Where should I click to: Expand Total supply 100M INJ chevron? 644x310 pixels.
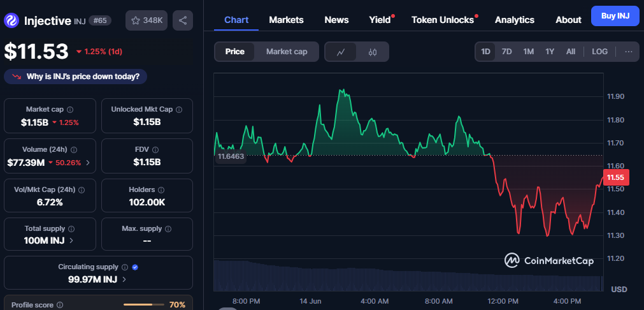pyautogui.click(x=71, y=240)
